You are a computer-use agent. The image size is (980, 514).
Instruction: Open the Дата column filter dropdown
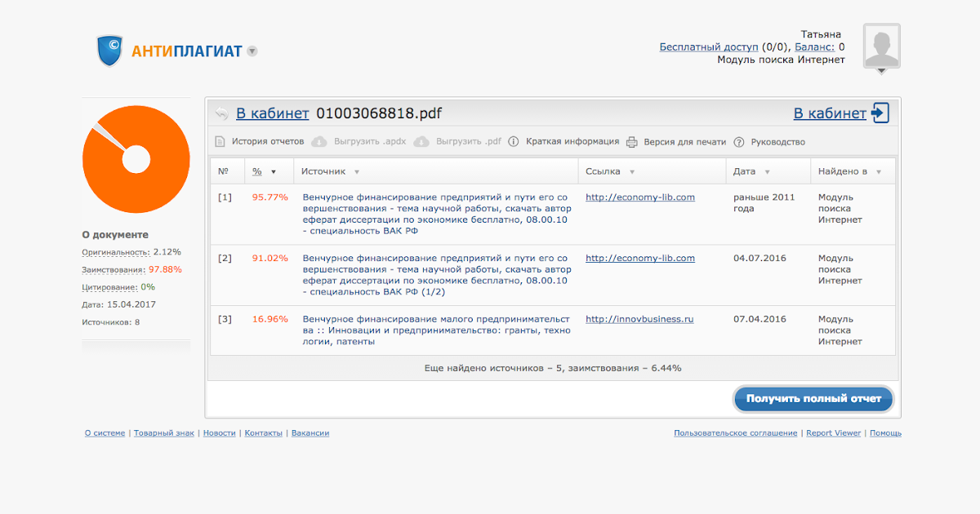click(x=767, y=172)
